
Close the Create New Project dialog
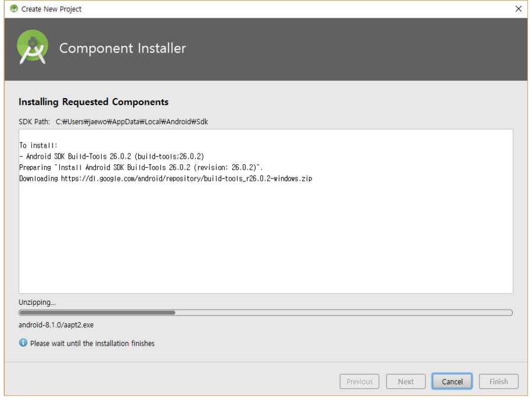pyautogui.click(x=518, y=9)
